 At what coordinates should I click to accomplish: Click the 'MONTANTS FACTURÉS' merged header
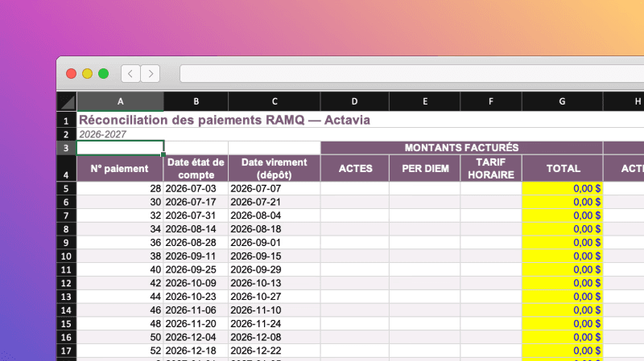[461, 148]
